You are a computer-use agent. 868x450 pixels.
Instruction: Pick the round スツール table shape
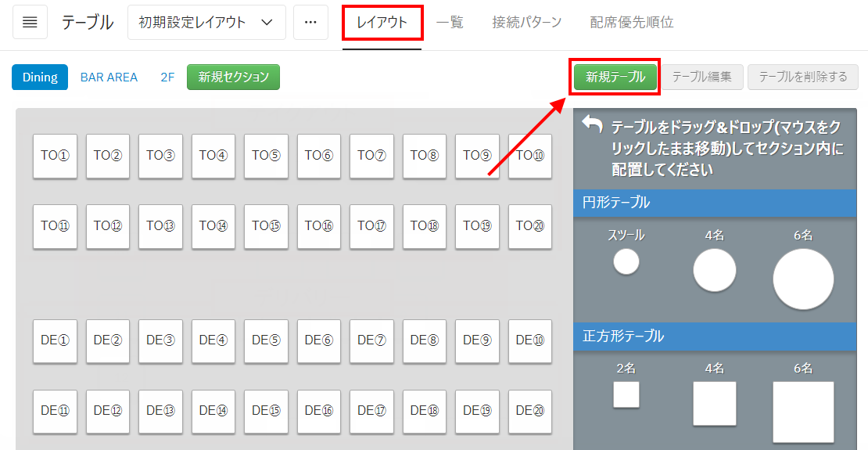click(x=626, y=261)
